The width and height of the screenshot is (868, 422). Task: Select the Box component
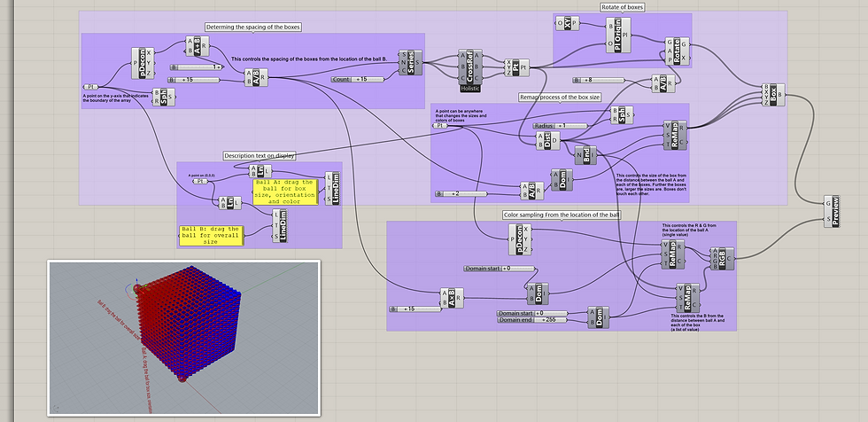pyautogui.click(x=773, y=95)
